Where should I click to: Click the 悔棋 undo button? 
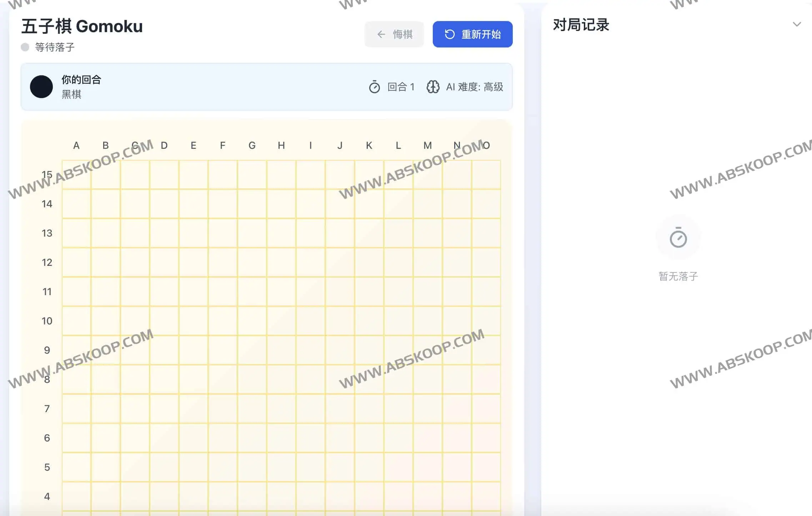(x=394, y=34)
